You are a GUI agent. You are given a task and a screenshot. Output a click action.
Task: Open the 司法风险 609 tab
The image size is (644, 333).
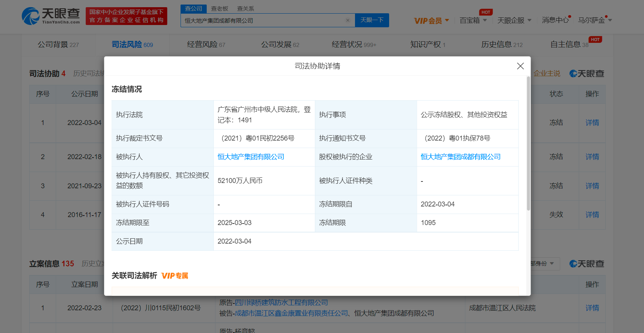132,45
